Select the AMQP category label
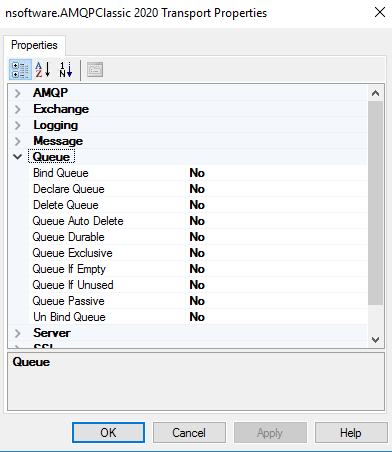 pos(50,93)
